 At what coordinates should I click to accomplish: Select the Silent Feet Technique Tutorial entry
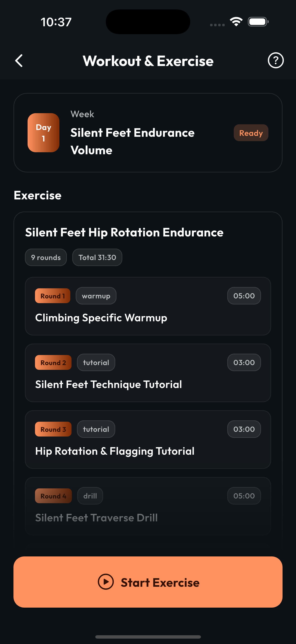click(x=148, y=373)
